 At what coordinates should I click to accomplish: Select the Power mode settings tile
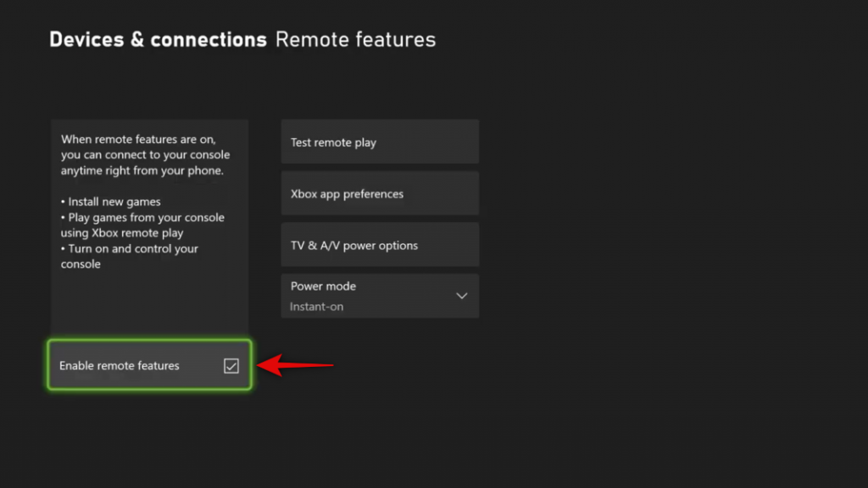pyautogui.click(x=379, y=296)
